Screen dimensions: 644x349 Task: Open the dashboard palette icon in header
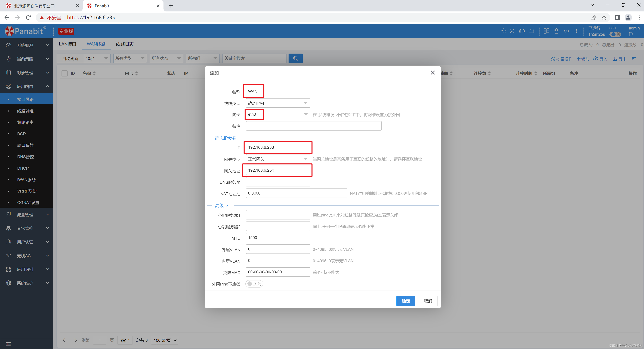[522, 31]
